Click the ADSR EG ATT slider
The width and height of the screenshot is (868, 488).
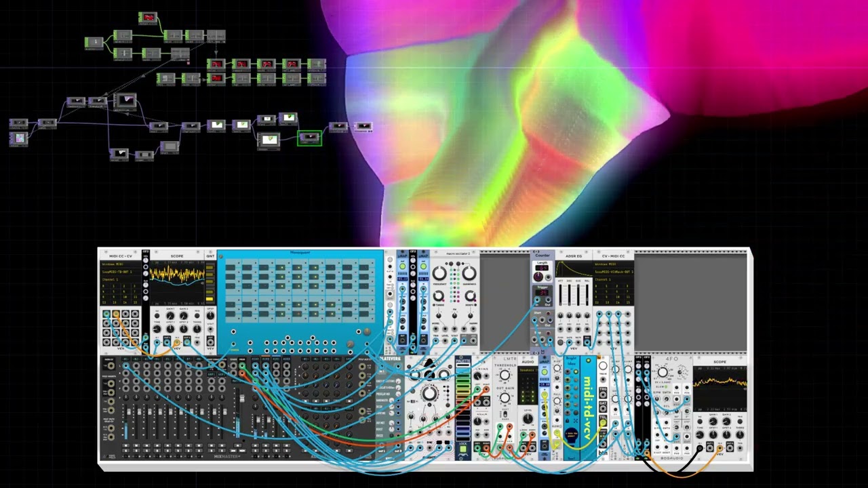point(560,294)
